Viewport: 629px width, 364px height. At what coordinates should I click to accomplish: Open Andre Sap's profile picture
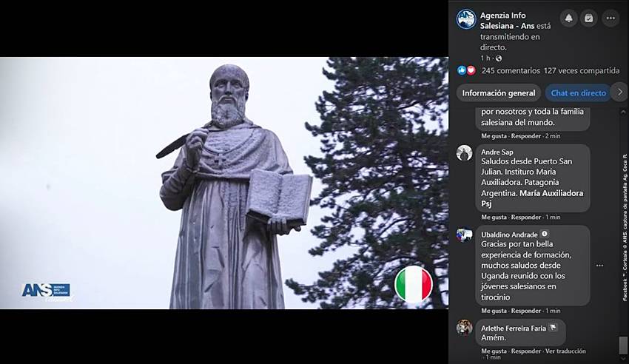point(464,152)
